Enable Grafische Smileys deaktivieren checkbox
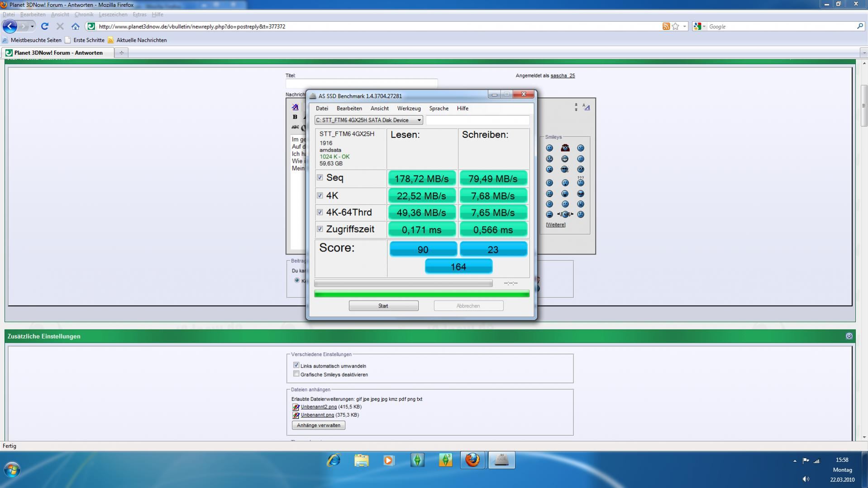This screenshot has height=488, width=868. coord(296,374)
